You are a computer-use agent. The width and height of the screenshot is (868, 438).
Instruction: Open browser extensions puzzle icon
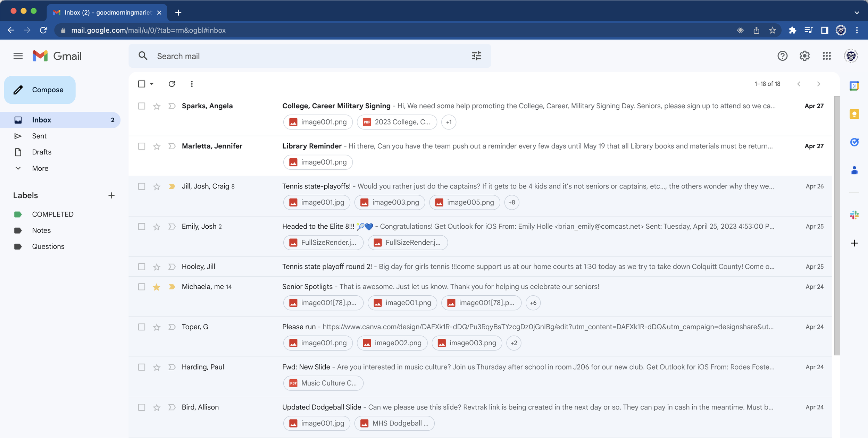(792, 30)
